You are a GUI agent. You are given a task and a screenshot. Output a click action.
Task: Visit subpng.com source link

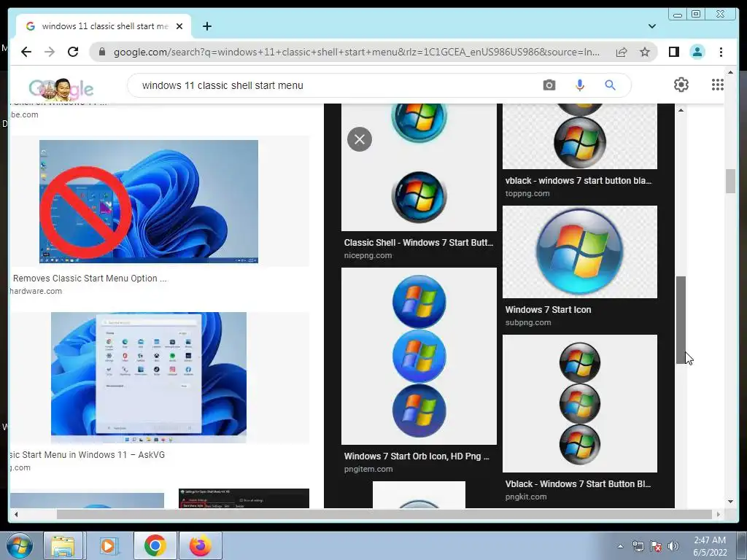pos(528,322)
